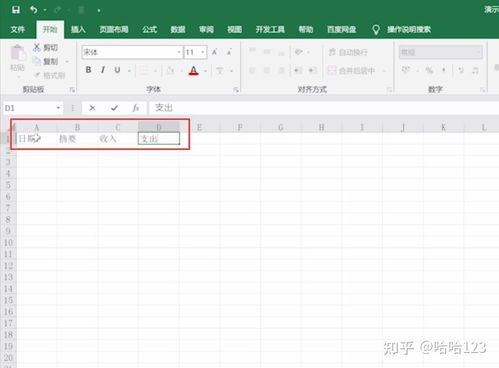This screenshot has width=499, height=368.
Task: Click the Decrease Decimal icon
Action: (476, 70)
